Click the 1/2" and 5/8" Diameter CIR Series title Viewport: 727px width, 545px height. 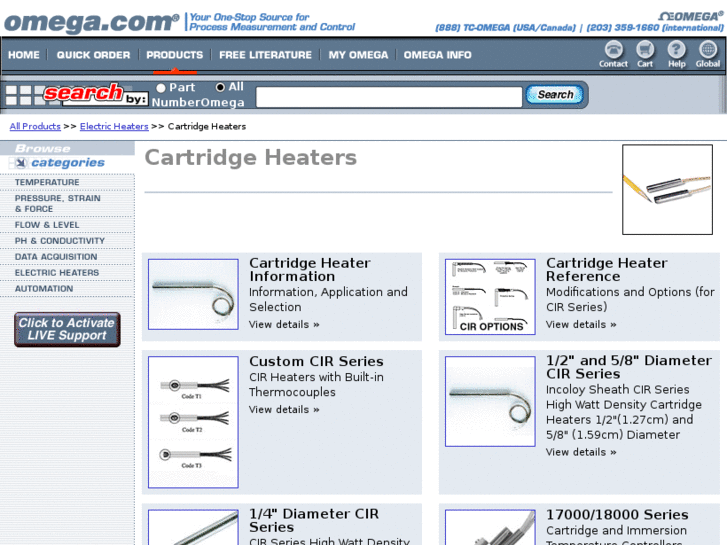pyautogui.click(x=629, y=367)
